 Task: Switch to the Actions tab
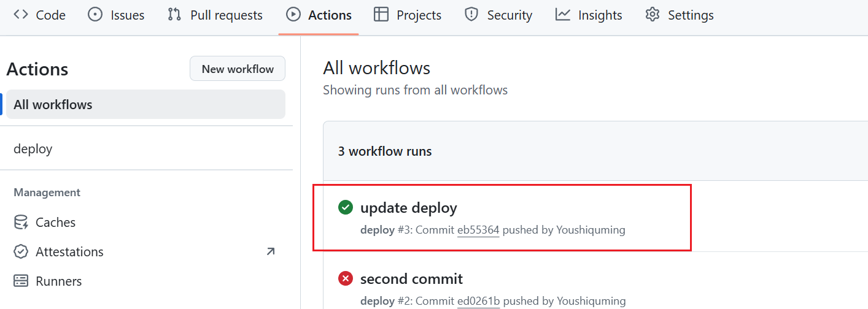319,15
